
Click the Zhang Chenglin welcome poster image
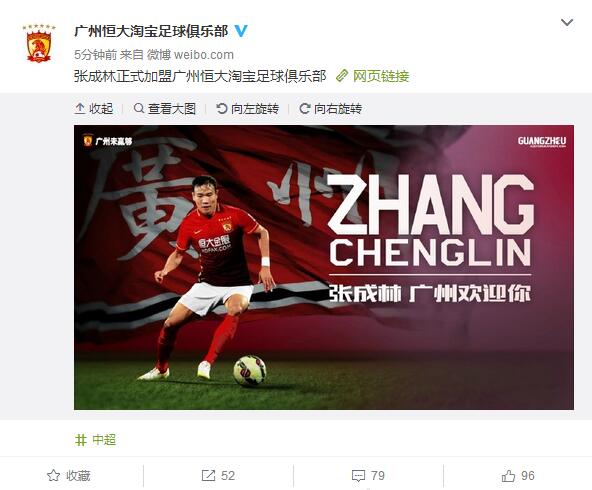(x=324, y=267)
